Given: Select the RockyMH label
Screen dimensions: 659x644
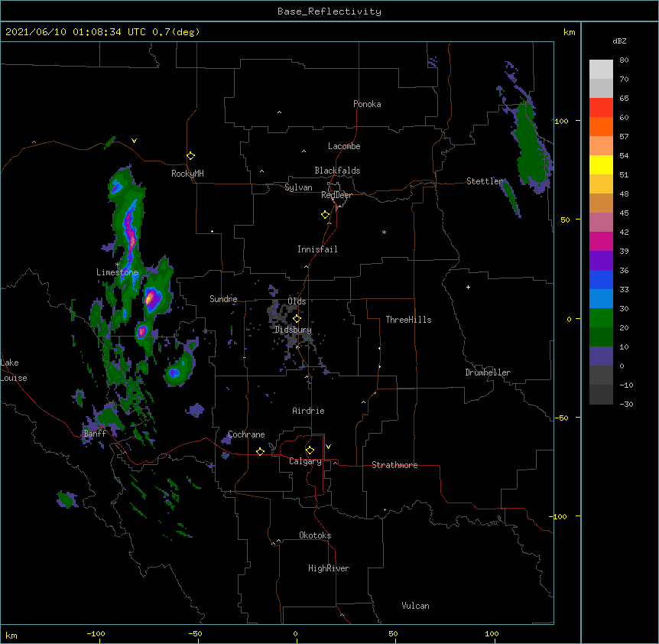Looking at the screenshot, I should (x=187, y=173).
